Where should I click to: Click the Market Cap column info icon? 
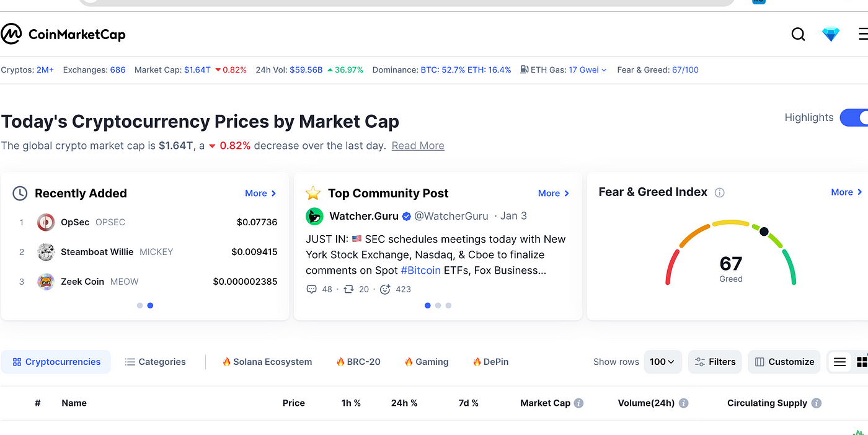click(578, 403)
